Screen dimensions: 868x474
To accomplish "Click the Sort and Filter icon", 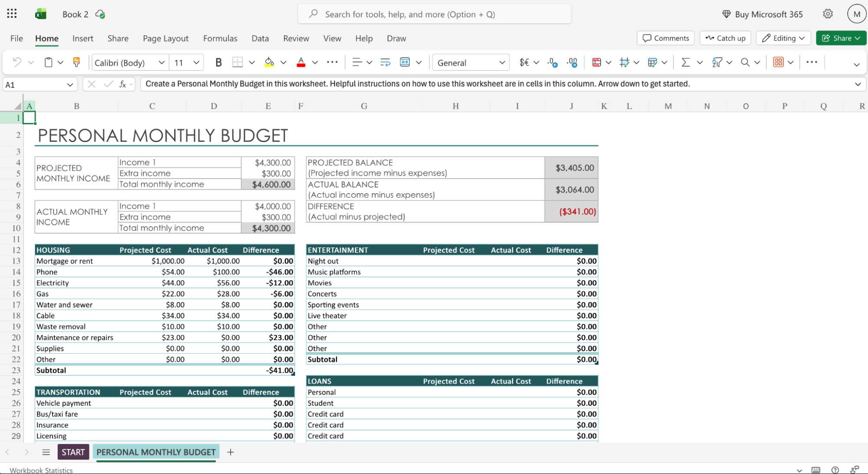I will (717, 62).
